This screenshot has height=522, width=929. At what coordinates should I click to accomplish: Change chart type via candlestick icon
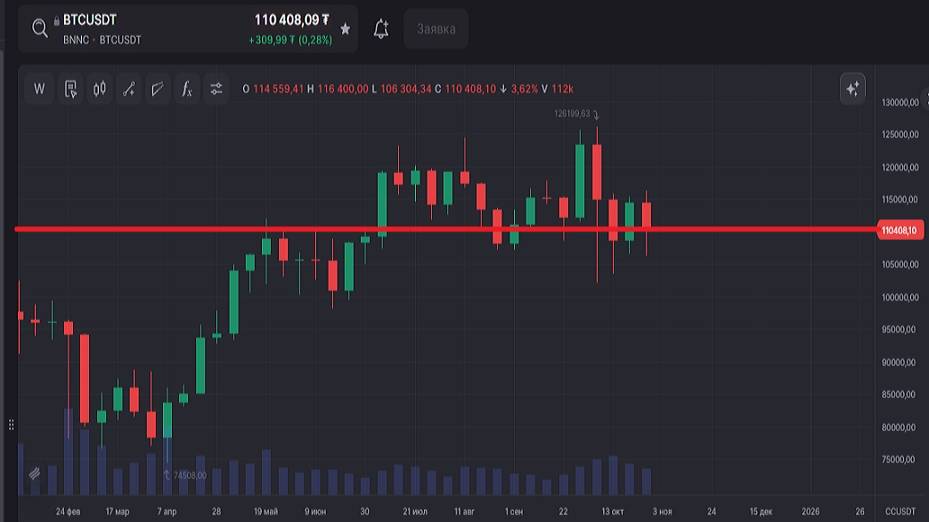tap(99, 89)
